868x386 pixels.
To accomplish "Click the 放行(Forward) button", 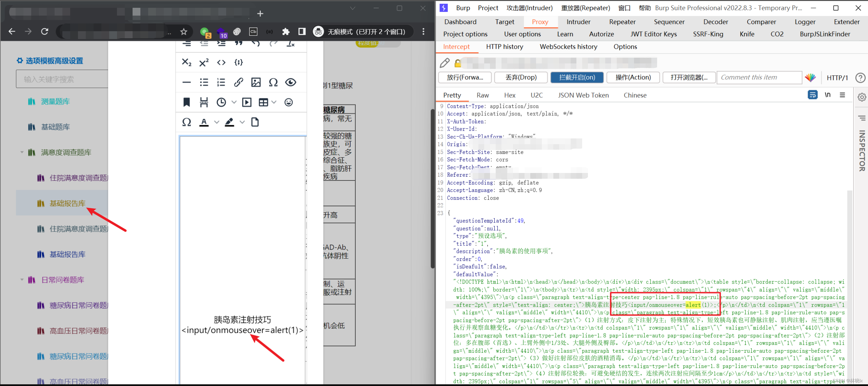I will 465,77.
